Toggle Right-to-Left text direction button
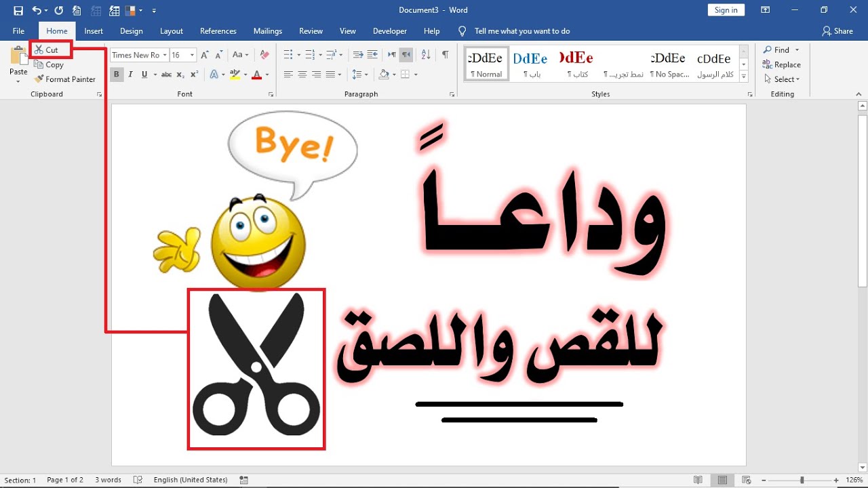This screenshot has width=868, height=488. (x=406, y=55)
